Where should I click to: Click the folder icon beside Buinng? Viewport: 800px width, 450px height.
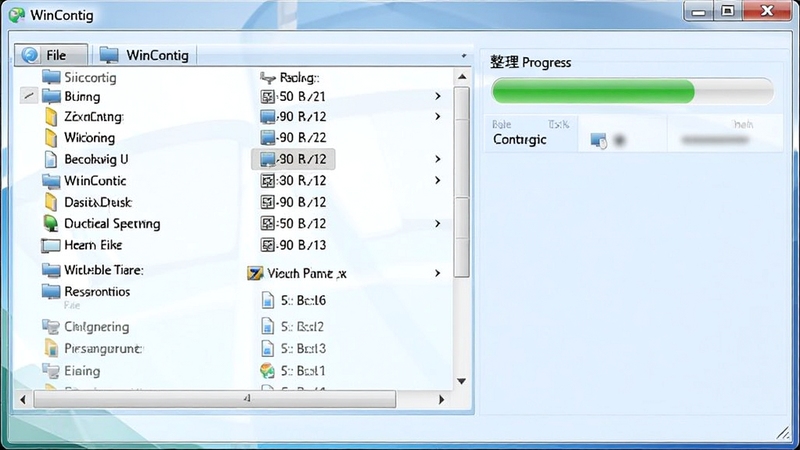pos(51,96)
